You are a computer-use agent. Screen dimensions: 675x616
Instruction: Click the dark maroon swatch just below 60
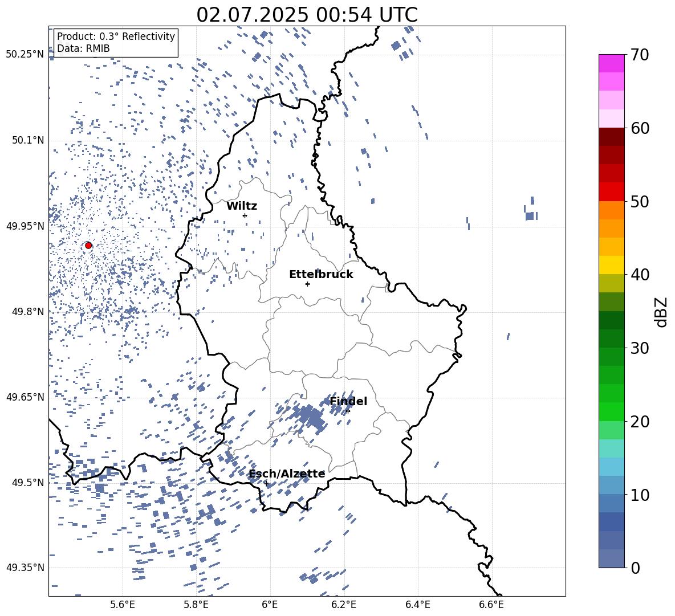[612, 137]
